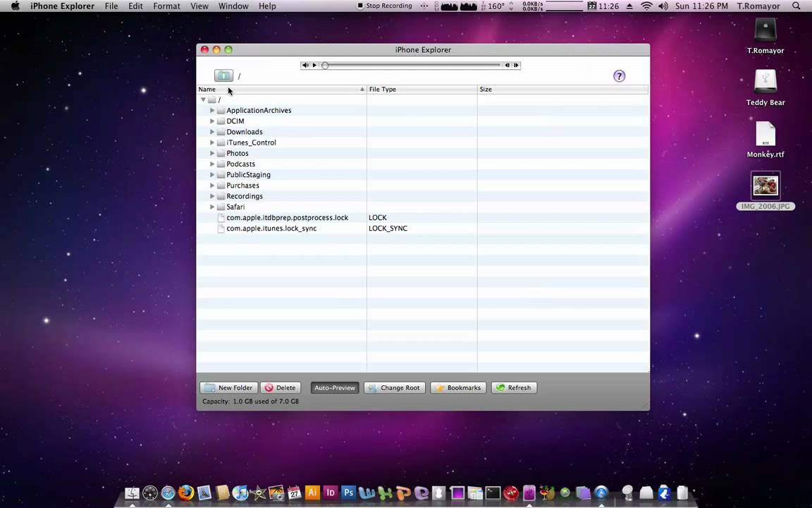Open the Bookmarks button

(x=458, y=388)
